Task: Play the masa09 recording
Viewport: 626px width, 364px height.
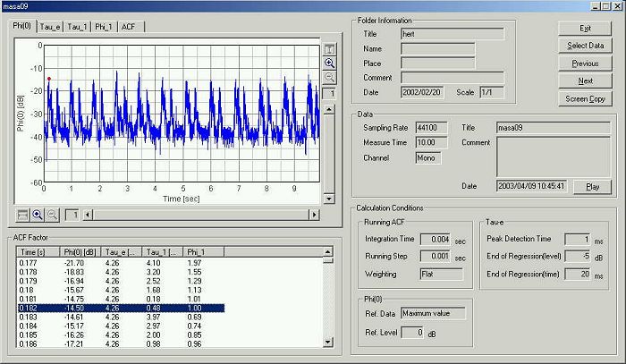Action: tap(592, 187)
